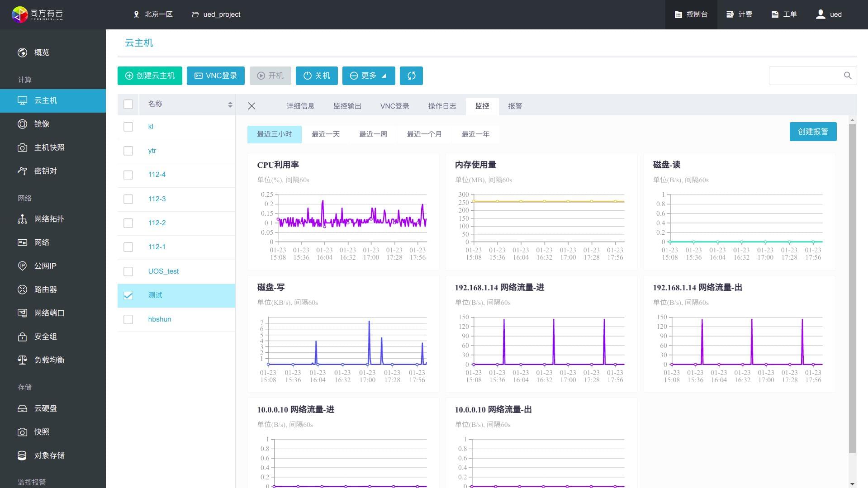
Task: Check the checkbox for 112-4
Action: pos(128,175)
